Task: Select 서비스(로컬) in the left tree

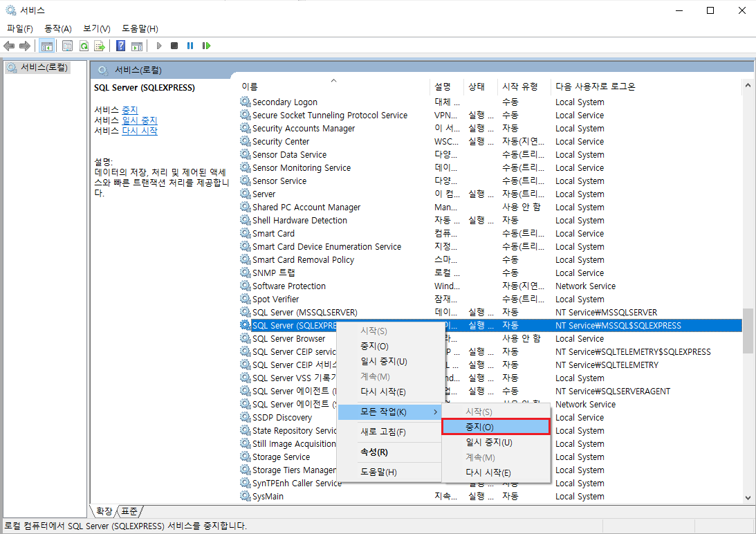Action: click(x=44, y=68)
